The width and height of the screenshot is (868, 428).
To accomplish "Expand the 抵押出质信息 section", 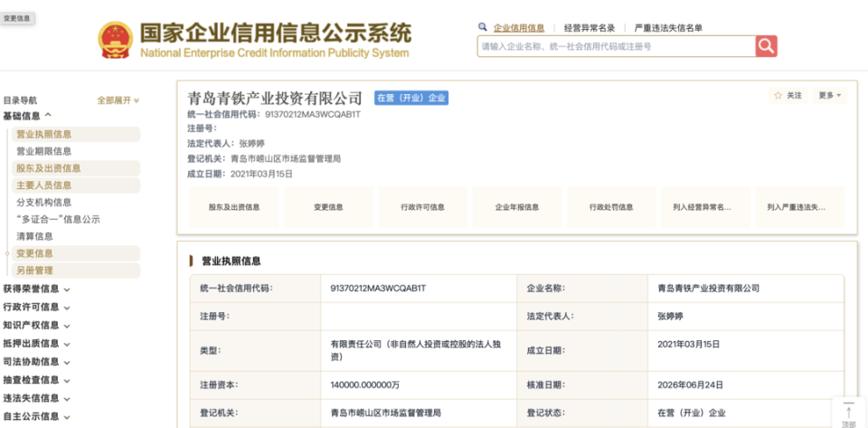I will coord(36,343).
